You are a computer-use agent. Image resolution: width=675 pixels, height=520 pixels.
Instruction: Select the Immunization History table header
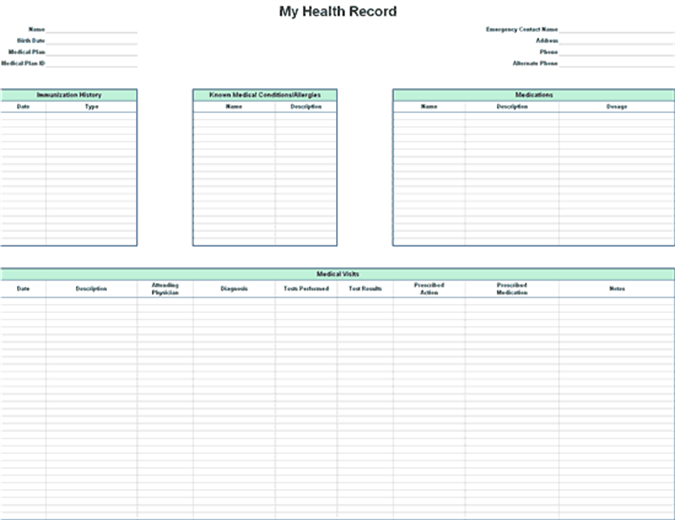[69, 95]
